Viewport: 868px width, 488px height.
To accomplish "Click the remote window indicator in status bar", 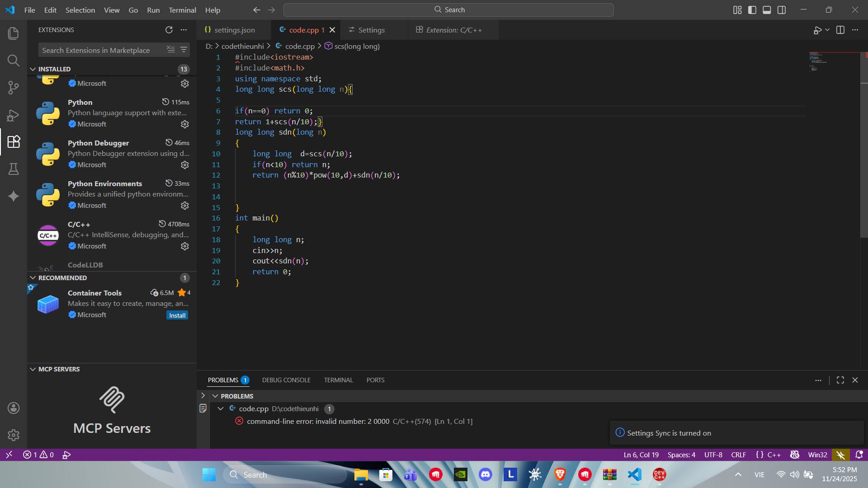I will [9, 455].
